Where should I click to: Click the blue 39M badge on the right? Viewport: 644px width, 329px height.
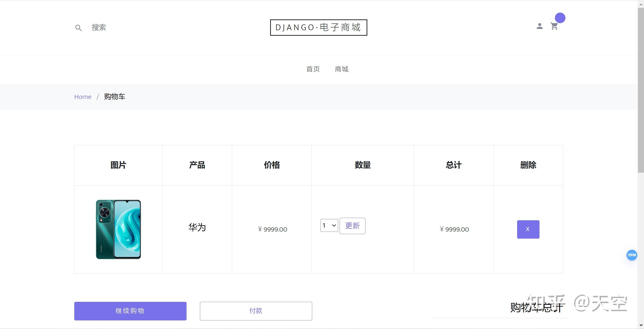[x=632, y=255]
